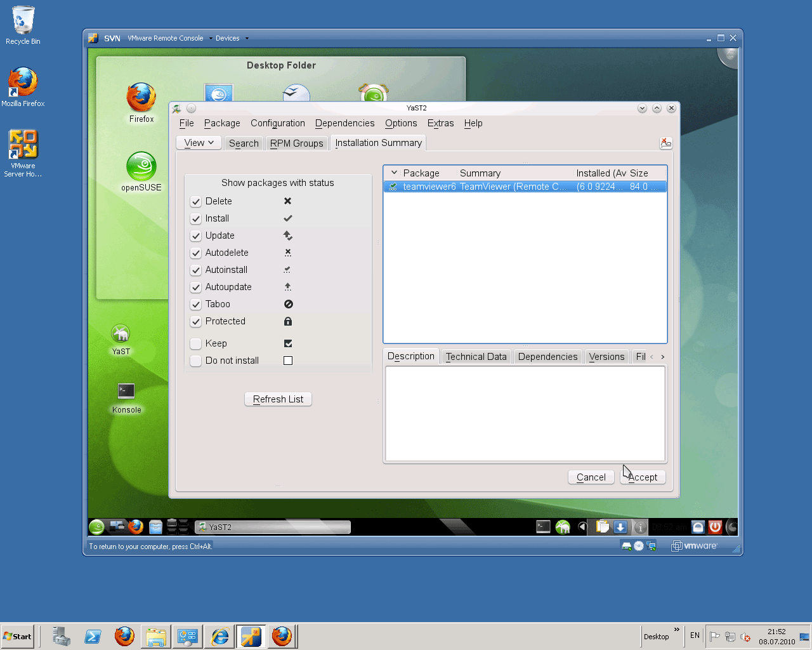
Task: Open the Configuration menu
Action: coord(278,123)
